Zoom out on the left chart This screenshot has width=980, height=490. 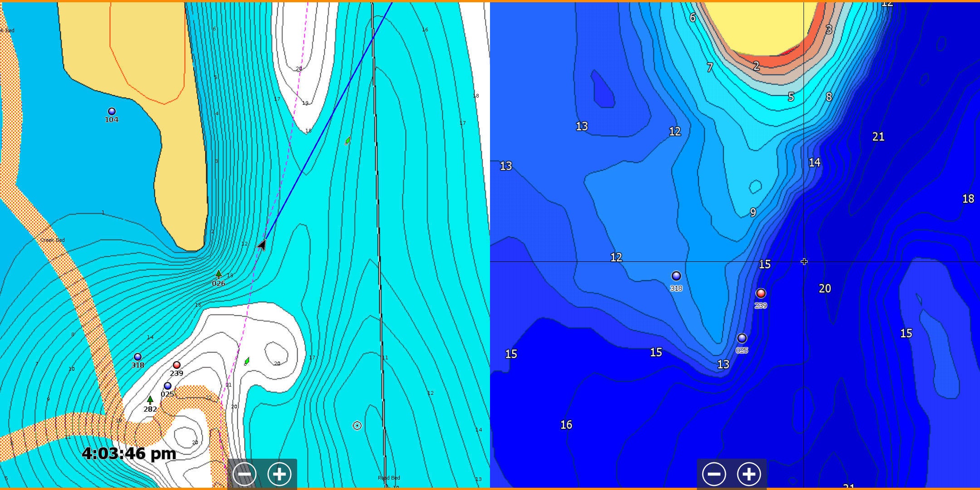click(245, 474)
